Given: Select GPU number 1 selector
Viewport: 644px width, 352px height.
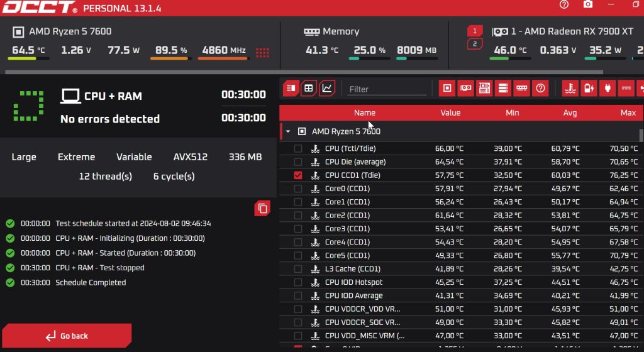Looking at the screenshot, I should (475, 31).
